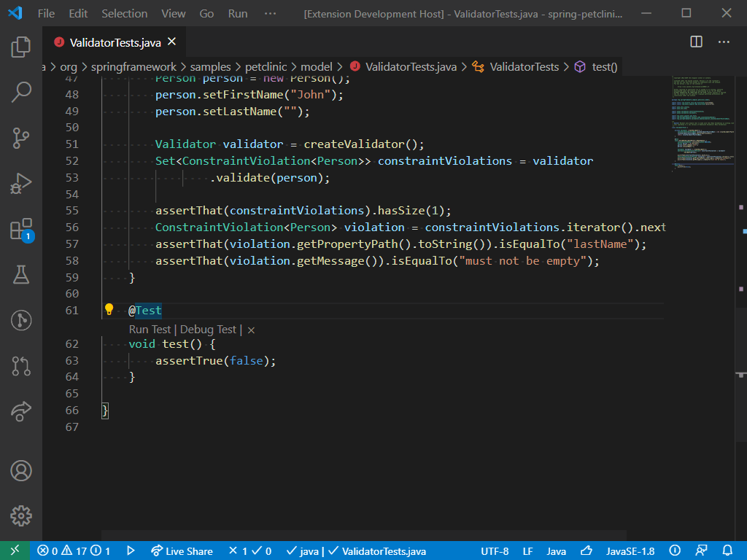This screenshot has width=747, height=560.
Task: Open the Accounts icon
Action: click(21, 470)
